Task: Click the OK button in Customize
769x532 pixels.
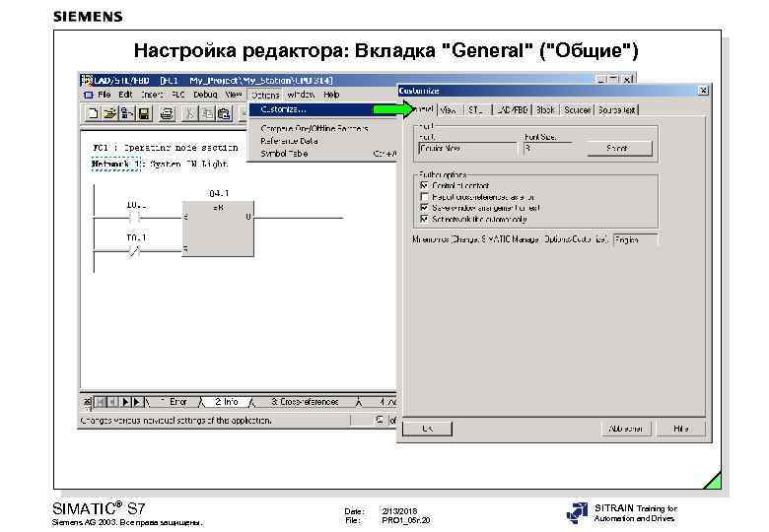Action: tap(427, 429)
